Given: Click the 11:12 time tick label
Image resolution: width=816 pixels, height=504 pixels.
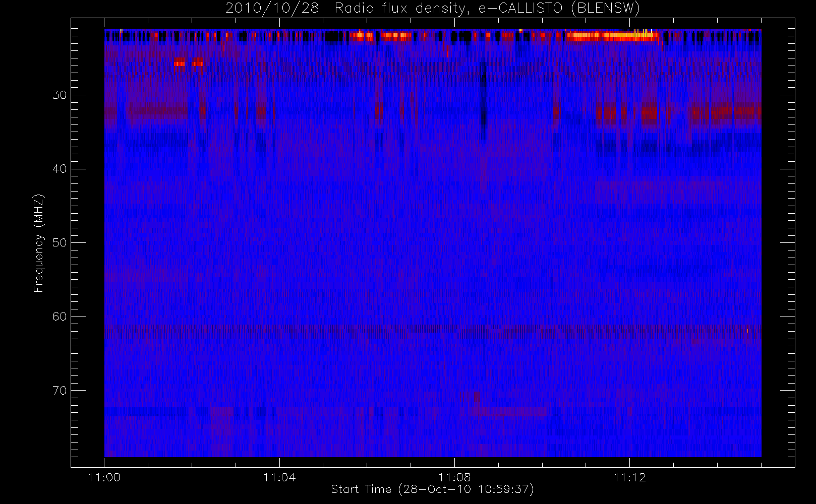Looking at the screenshot, I should [629, 477].
